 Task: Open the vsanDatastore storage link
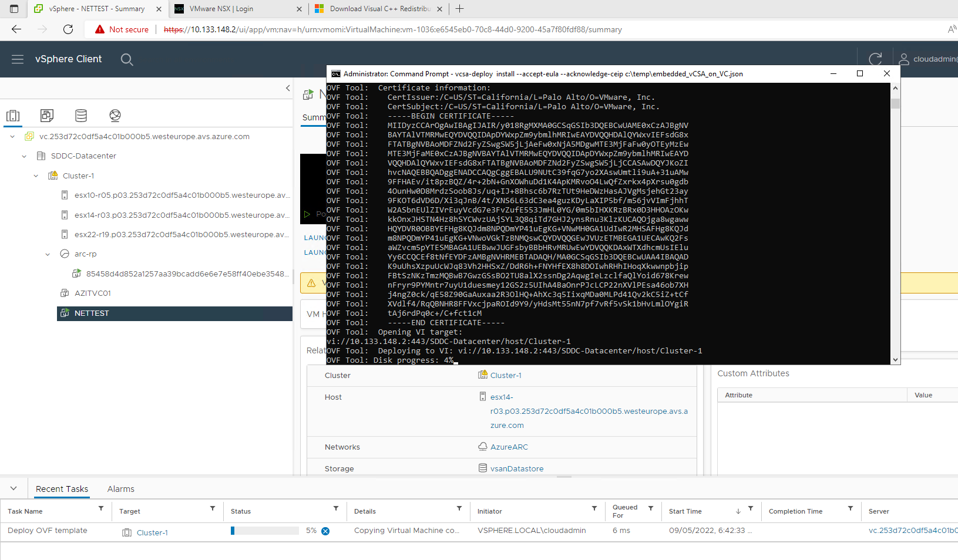pos(516,469)
